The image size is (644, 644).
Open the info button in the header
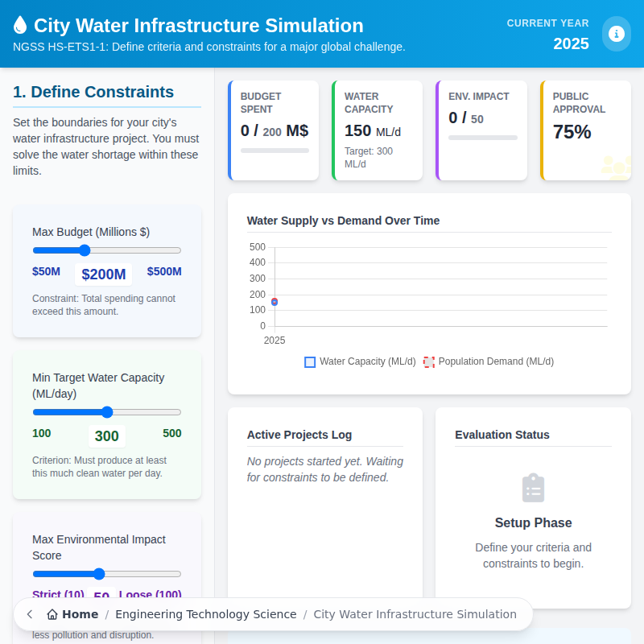616,34
